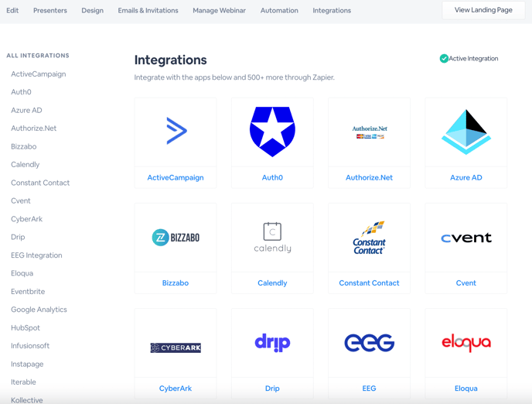Image resolution: width=532 pixels, height=404 pixels.
Task: Open the Azure AD card link
Action: click(x=466, y=177)
